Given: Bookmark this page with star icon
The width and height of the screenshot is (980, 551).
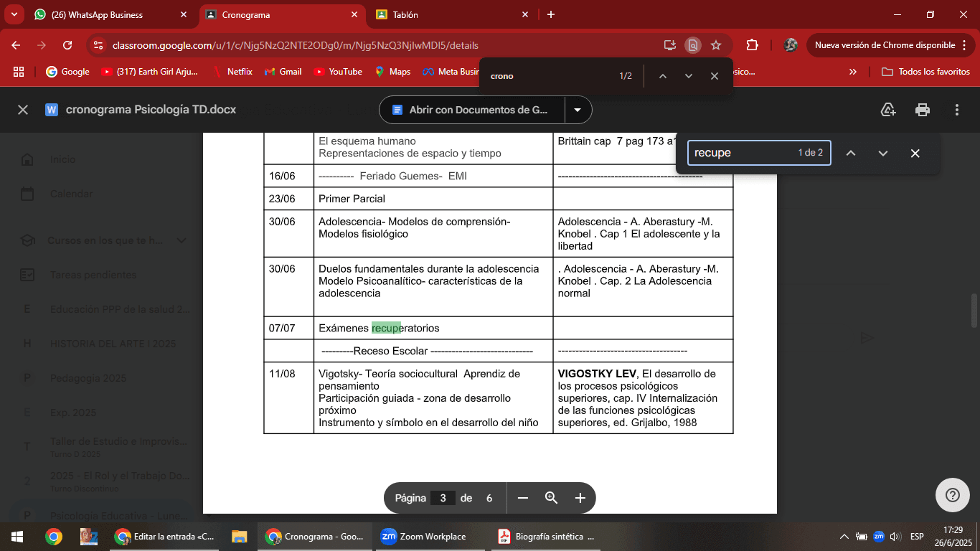Looking at the screenshot, I should coord(715,45).
